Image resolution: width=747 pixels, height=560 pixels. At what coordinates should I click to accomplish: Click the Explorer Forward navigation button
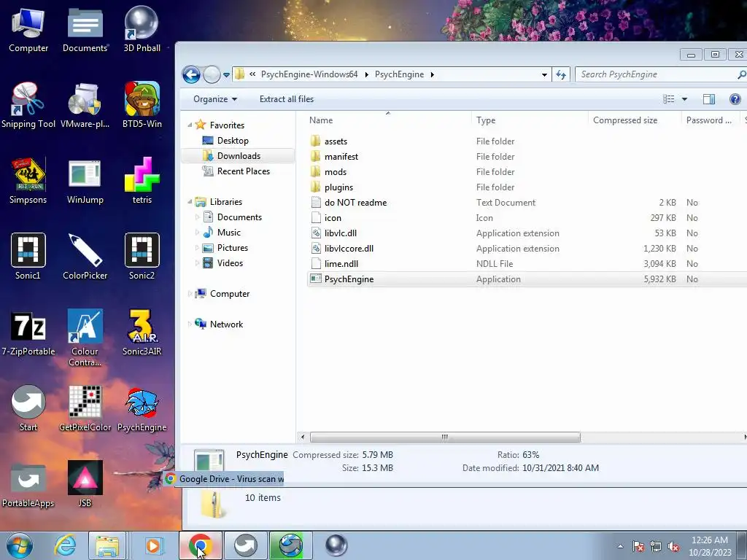[212, 75]
